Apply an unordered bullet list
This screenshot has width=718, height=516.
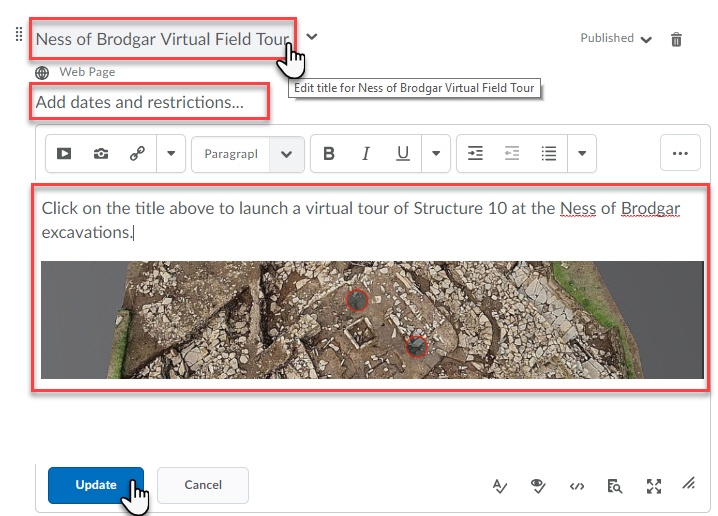tap(549, 153)
